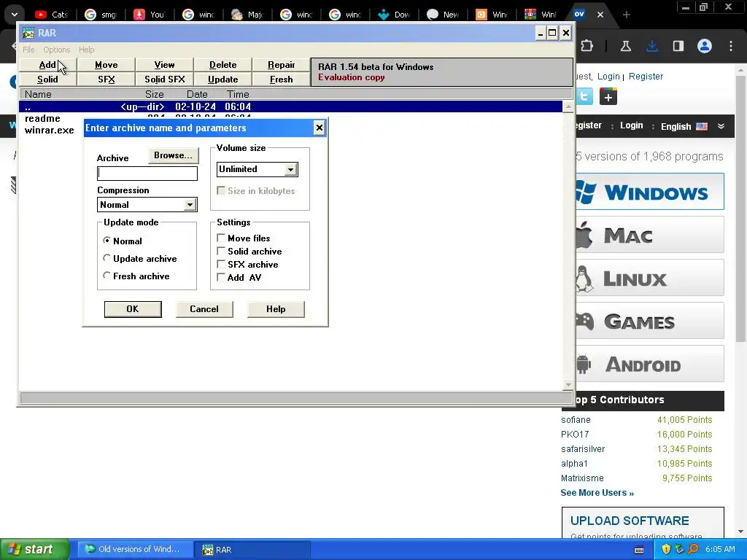
Task: Click the View toolbar button
Action: coord(164,65)
